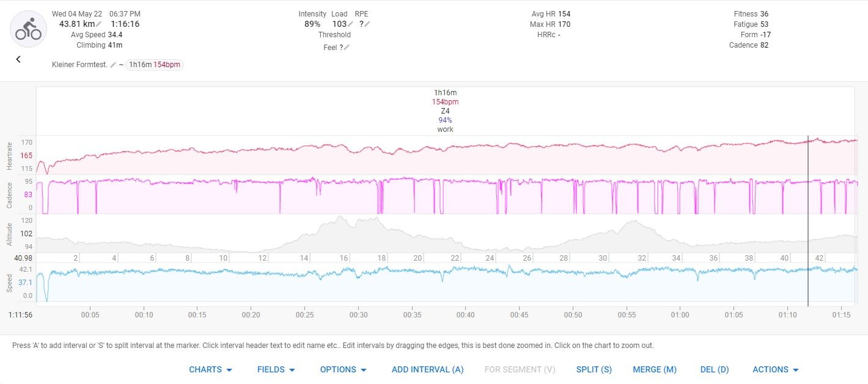Click the 'Wed 04 May 22' date text

[77, 13]
